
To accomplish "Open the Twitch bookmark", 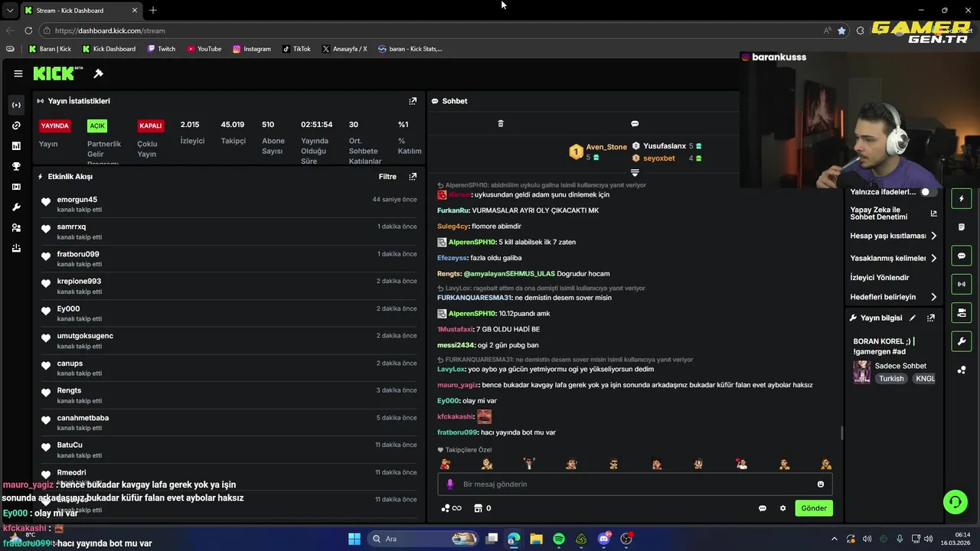I will (161, 49).
